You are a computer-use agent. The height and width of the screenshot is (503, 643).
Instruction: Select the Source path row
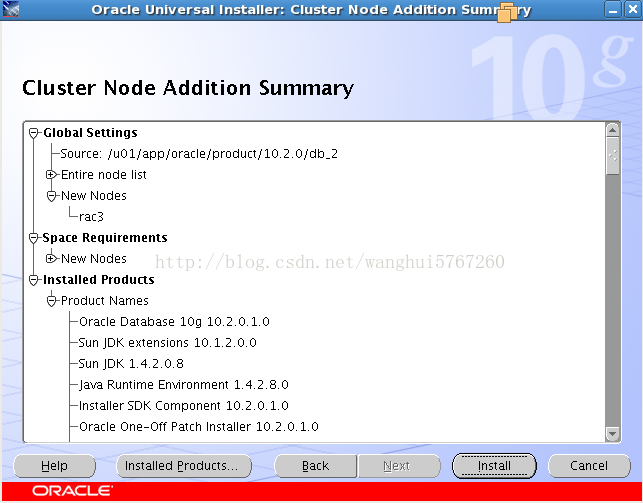coord(199,154)
